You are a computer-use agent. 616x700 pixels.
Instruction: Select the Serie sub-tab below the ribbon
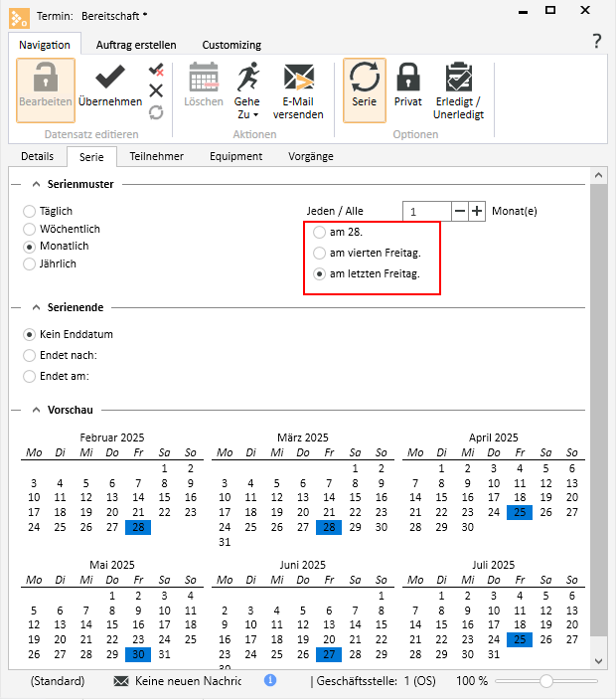click(91, 157)
